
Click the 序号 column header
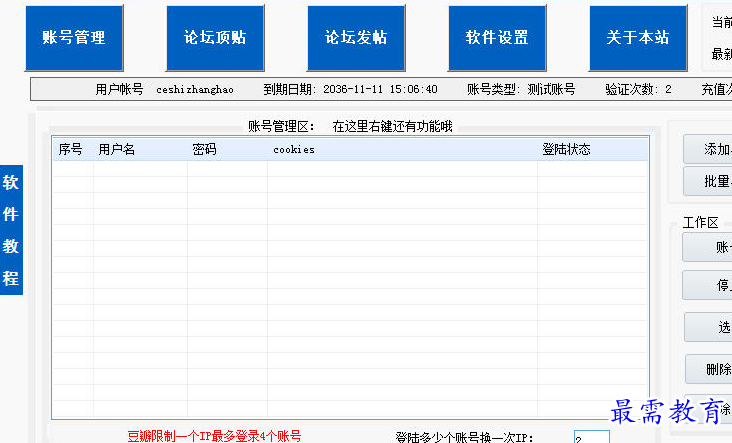coord(73,149)
